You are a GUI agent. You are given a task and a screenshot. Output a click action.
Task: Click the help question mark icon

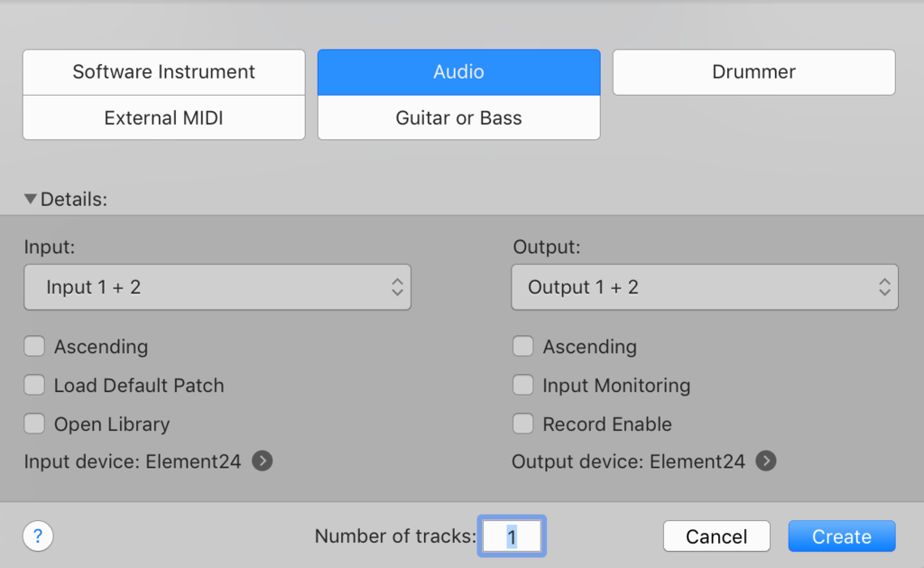tap(38, 536)
